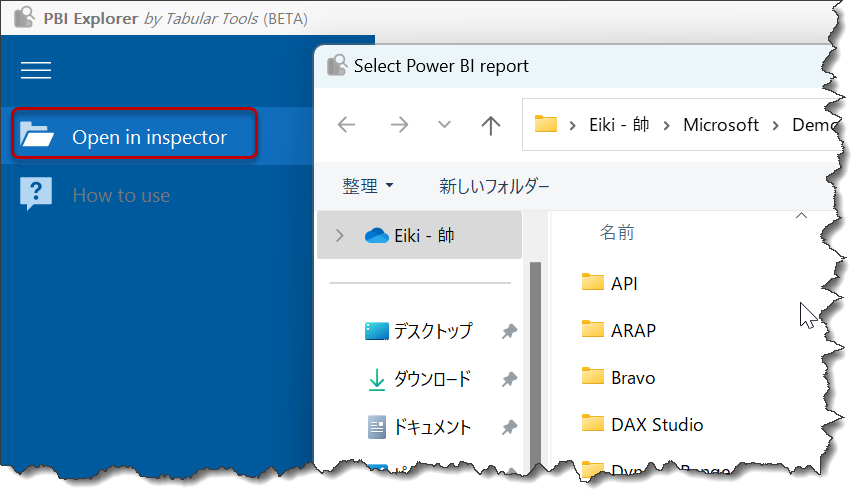Viewport: 867px width, 503px height.
Task: Open the How to use help
Action: (x=121, y=195)
